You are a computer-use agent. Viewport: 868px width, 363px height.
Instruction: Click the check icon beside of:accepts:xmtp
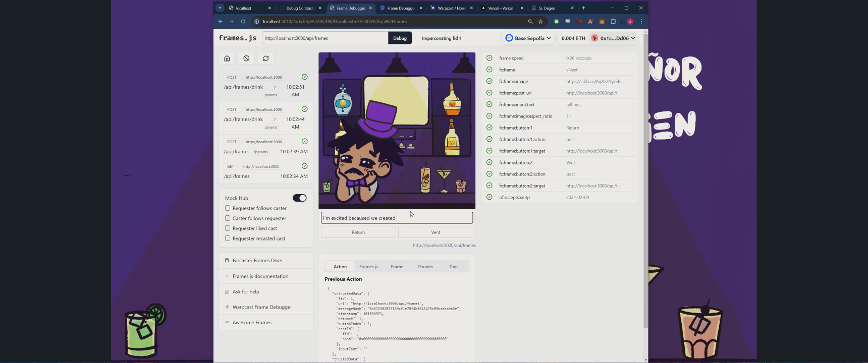click(x=489, y=197)
